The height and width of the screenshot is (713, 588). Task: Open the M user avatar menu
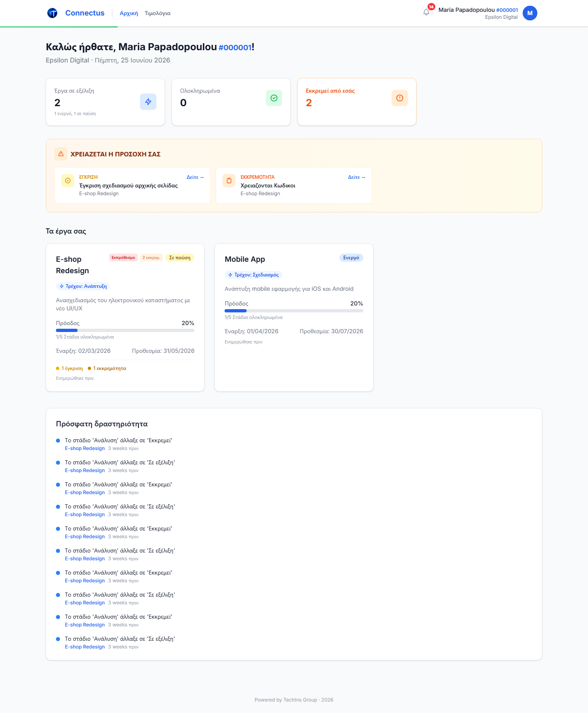click(530, 13)
